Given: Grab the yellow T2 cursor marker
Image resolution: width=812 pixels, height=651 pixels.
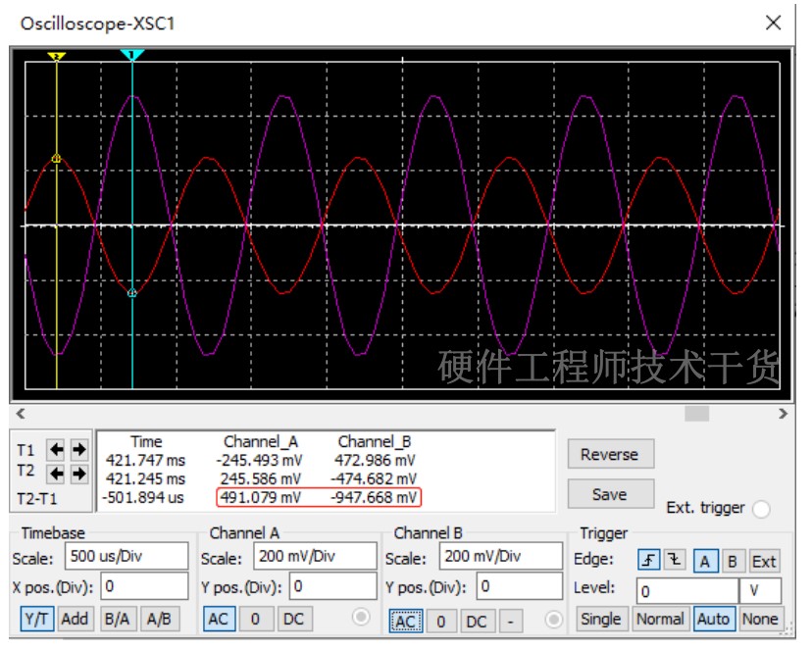Looking at the screenshot, I should [57, 56].
